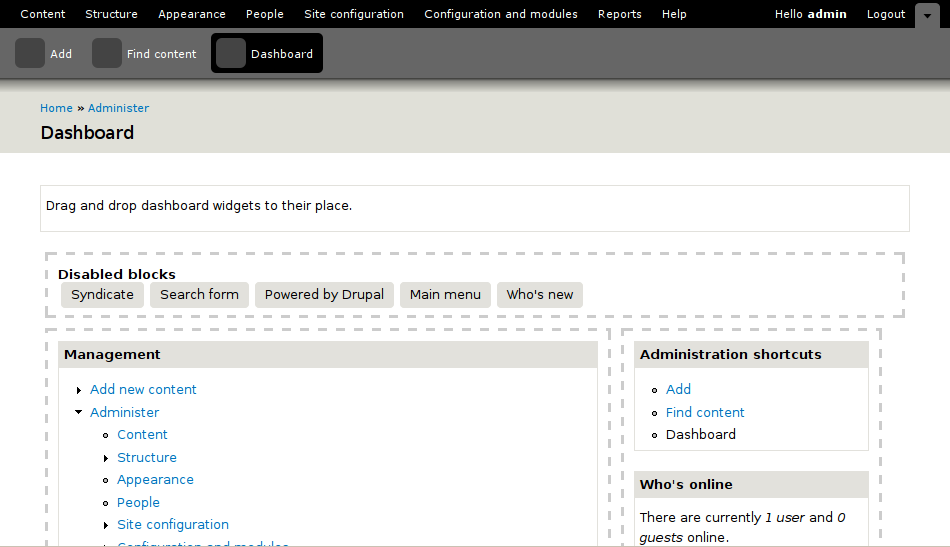
Task: Select the Search form disabled block
Action: [199, 295]
